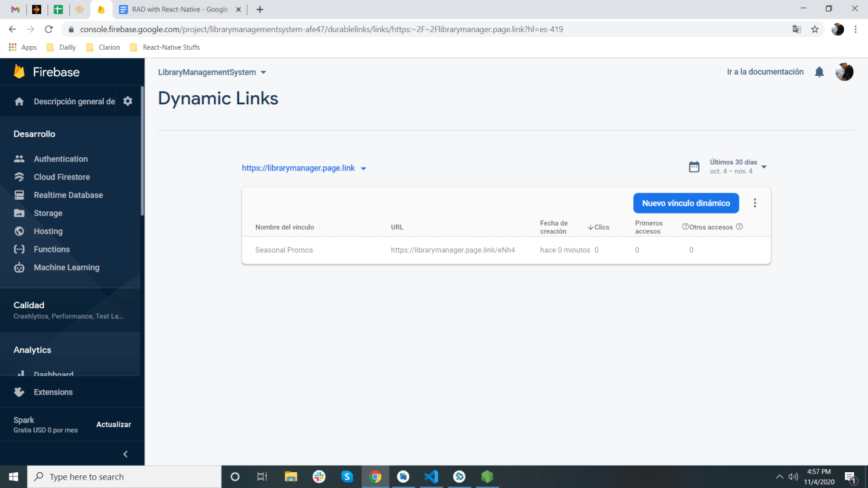Bookmark page with star icon
This screenshot has height=488, width=868.
click(x=815, y=29)
